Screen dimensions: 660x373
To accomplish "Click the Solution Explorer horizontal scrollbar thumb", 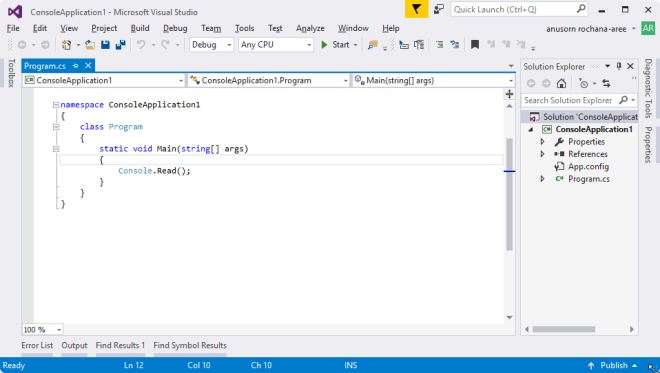I will (x=564, y=329).
